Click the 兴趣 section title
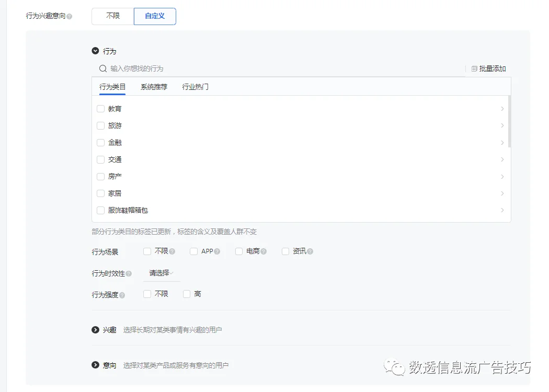The width and height of the screenshot is (549, 392). tap(110, 330)
